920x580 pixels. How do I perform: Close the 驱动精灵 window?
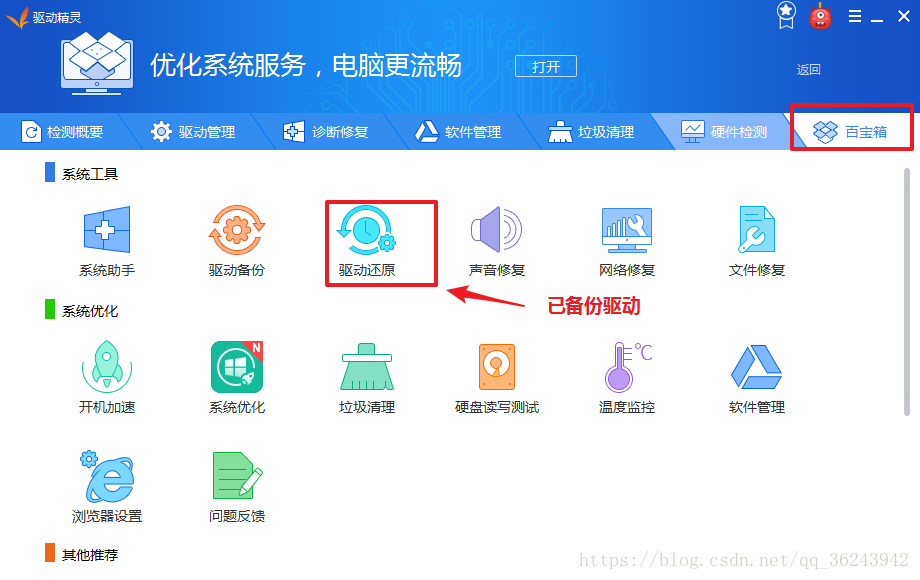904,16
